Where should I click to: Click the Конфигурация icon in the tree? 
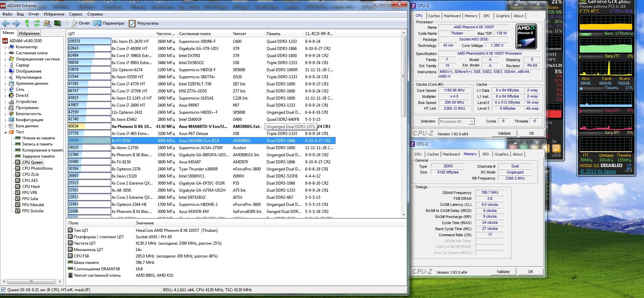[x=11, y=120]
